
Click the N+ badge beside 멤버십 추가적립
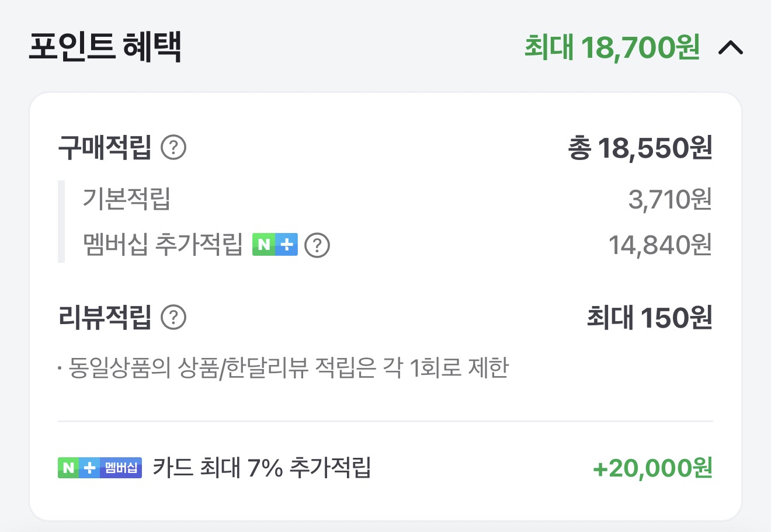275,245
